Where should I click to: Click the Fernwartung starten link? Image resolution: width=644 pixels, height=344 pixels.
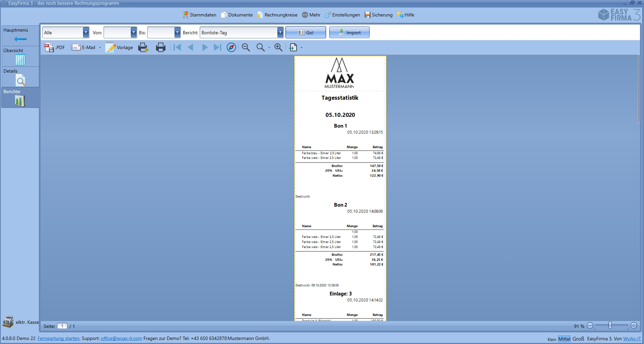(59, 338)
